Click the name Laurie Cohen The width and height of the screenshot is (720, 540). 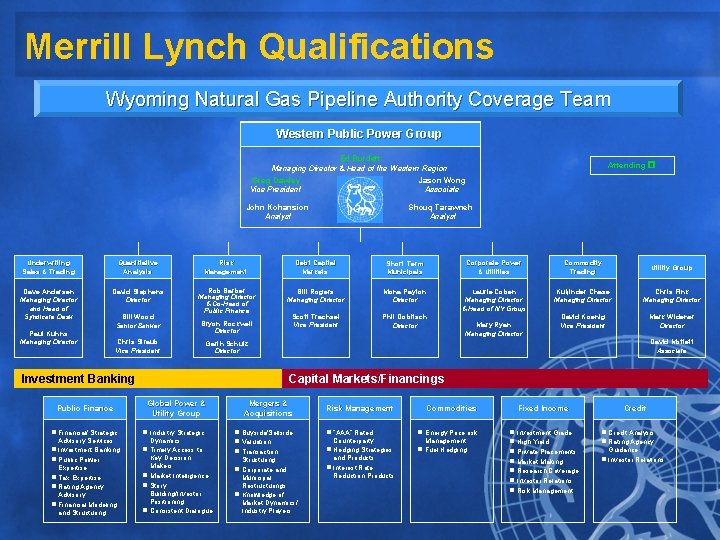(x=494, y=292)
